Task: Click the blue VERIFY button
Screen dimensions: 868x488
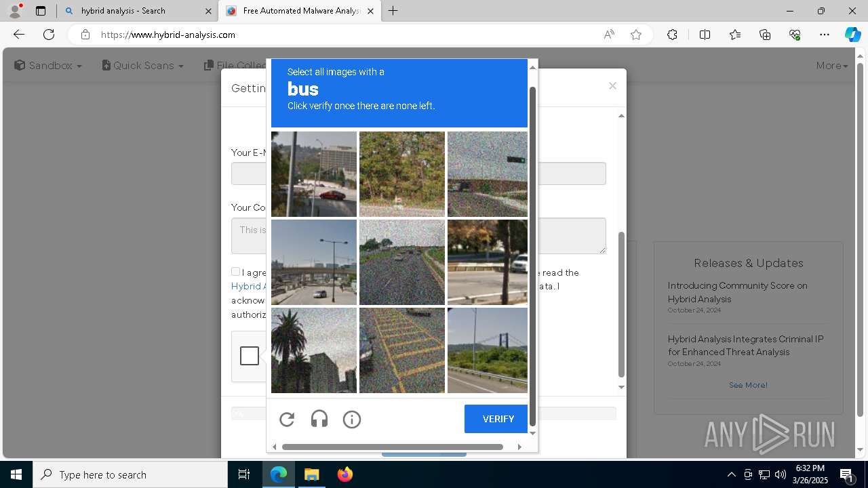Action: pyautogui.click(x=496, y=419)
